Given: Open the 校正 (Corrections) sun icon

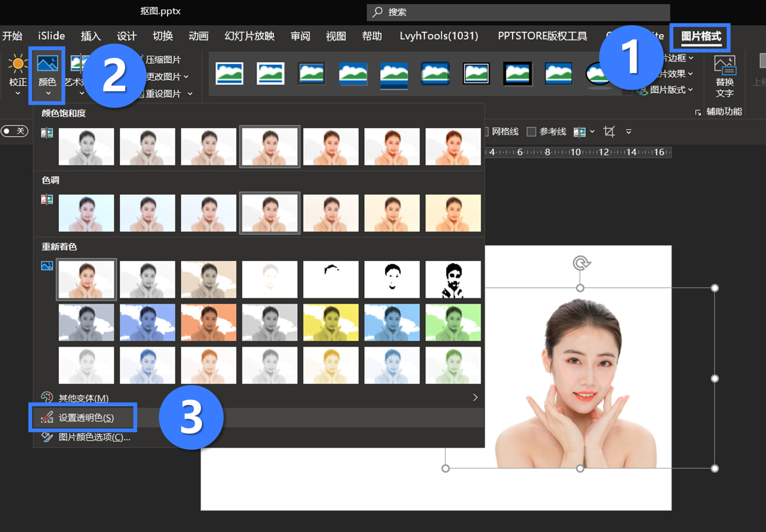Looking at the screenshot, I should pos(18,64).
